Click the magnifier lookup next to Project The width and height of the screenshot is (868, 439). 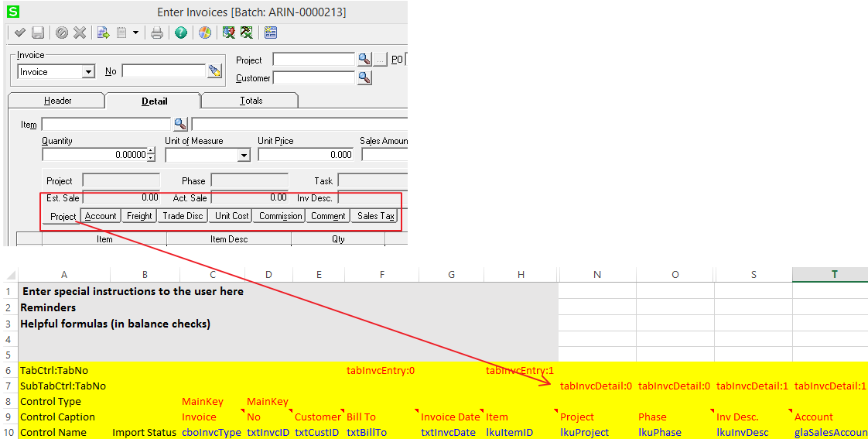(x=364, y=60)
